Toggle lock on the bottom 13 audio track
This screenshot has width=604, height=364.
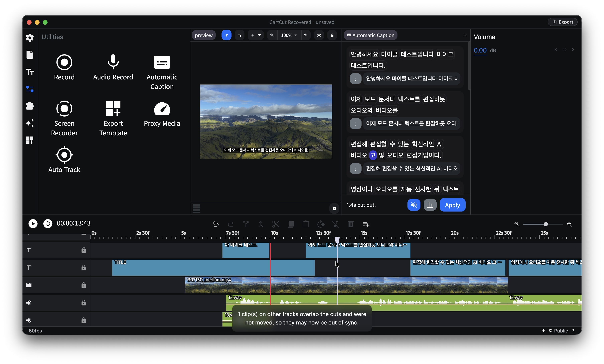pyautogui.click(x=83, y=320)
